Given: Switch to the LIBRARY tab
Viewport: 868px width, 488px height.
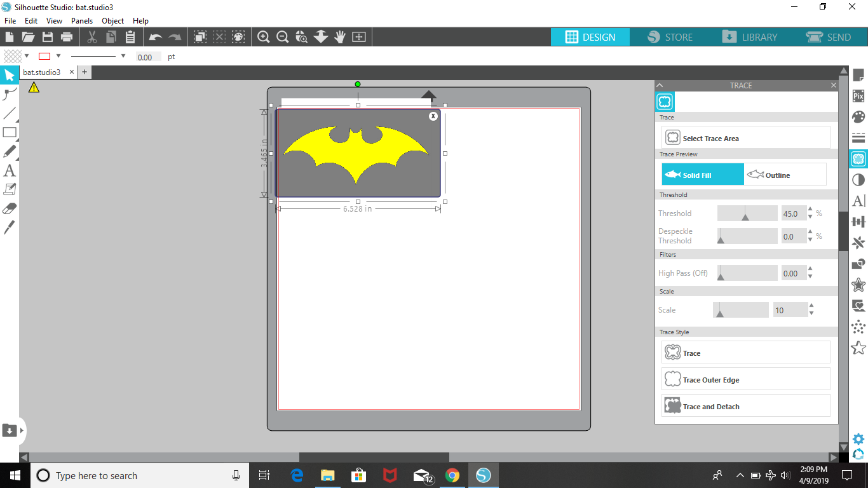Looking at the screenshot, I should (749, 37).
